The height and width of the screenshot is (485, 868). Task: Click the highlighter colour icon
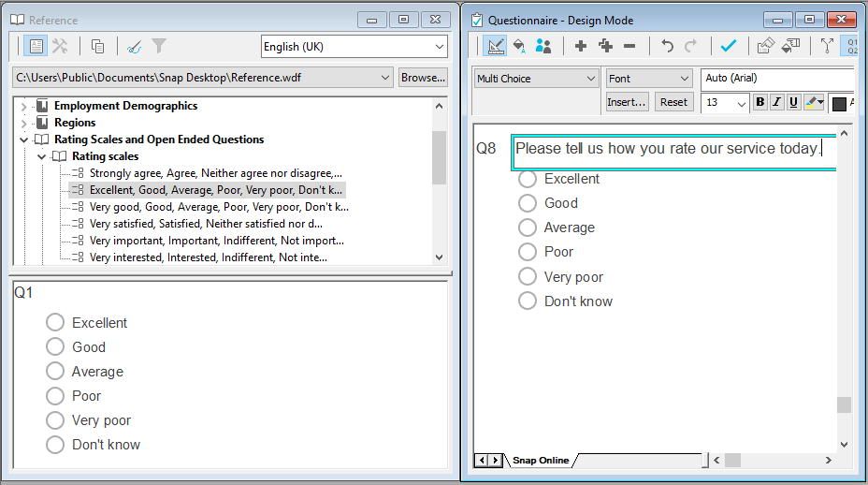[811, 103]
